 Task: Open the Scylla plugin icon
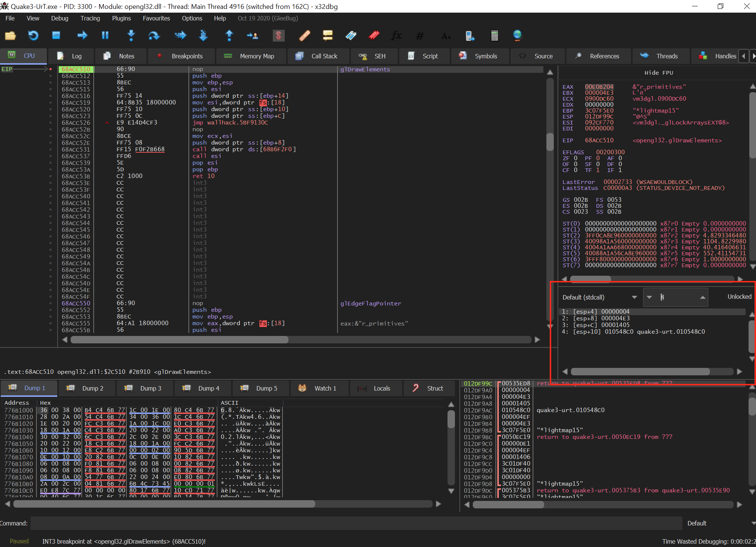click(278, 35)
